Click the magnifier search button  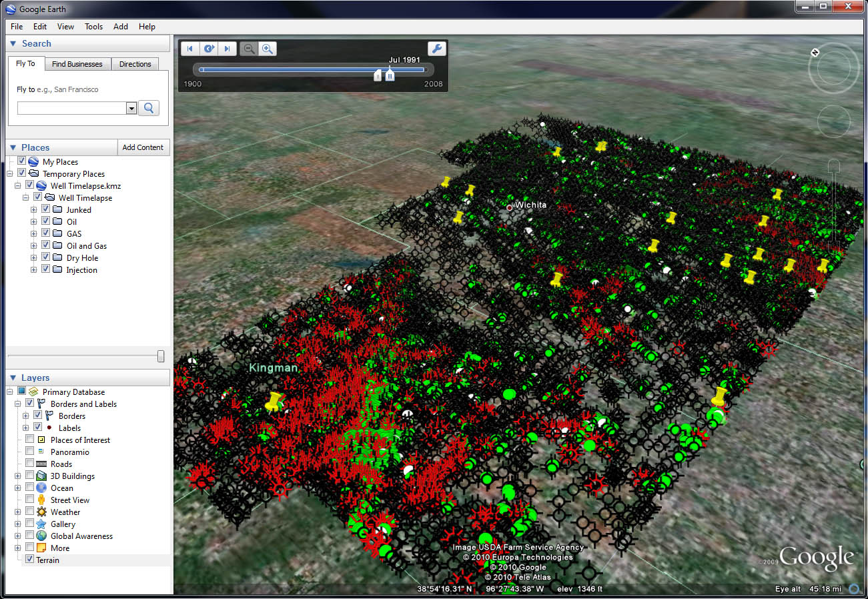pyautogui.click(x=148, y=108)
